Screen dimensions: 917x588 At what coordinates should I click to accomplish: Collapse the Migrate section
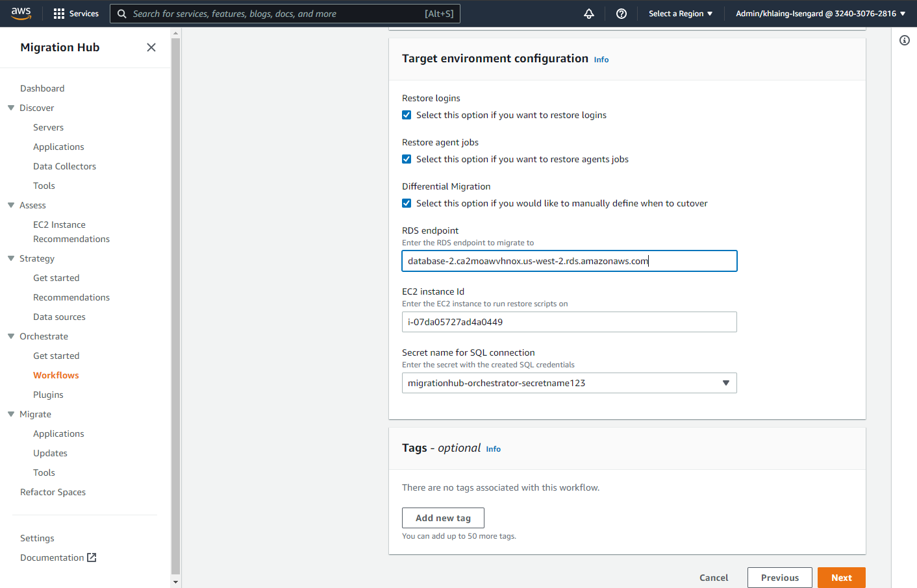[11, 414]
